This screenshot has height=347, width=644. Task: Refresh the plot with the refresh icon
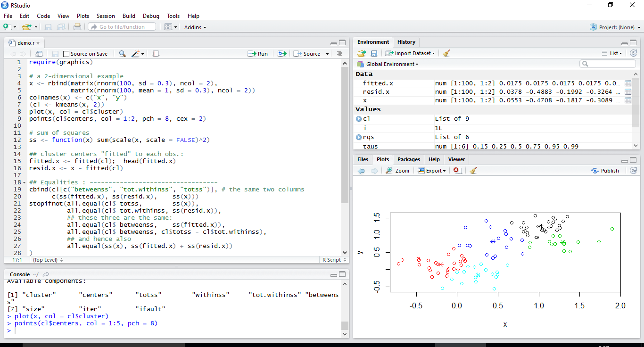(x=634, y=170)
